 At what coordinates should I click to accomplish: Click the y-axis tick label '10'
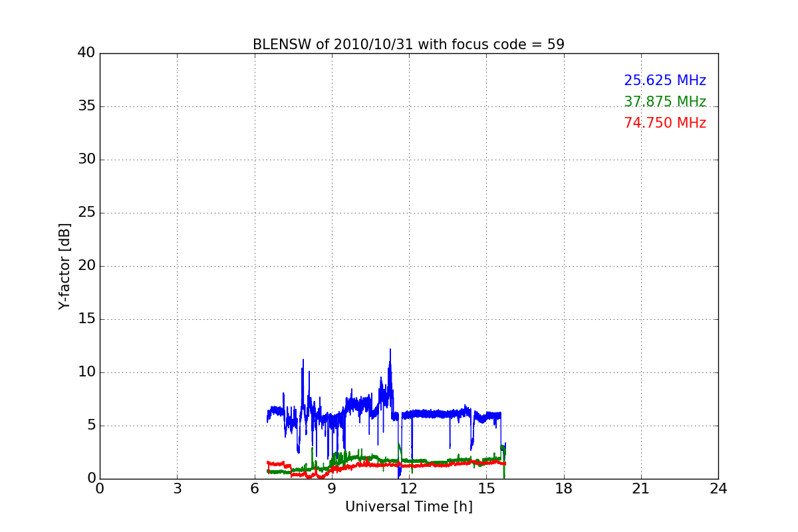(x=86, y=372)
